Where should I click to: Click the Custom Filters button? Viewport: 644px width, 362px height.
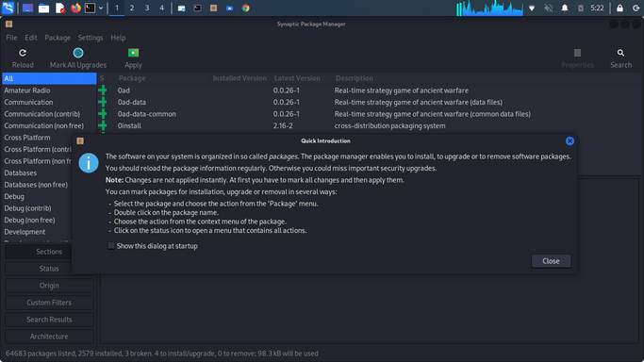(x=49, y=303)
